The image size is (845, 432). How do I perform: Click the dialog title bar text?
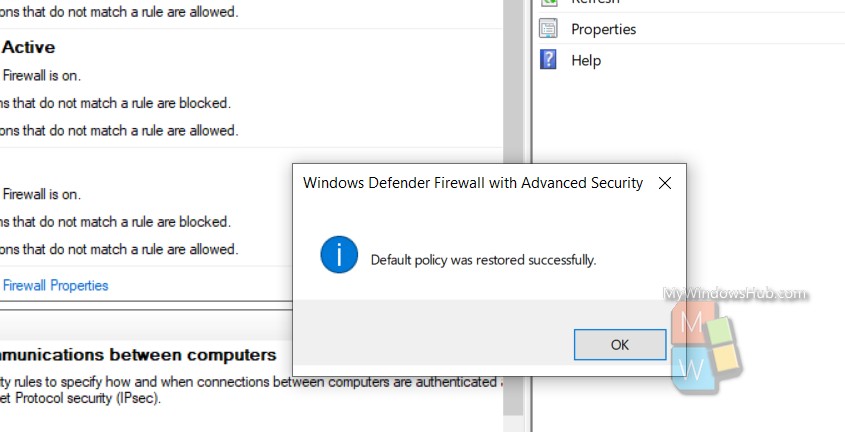pos(473,183)
